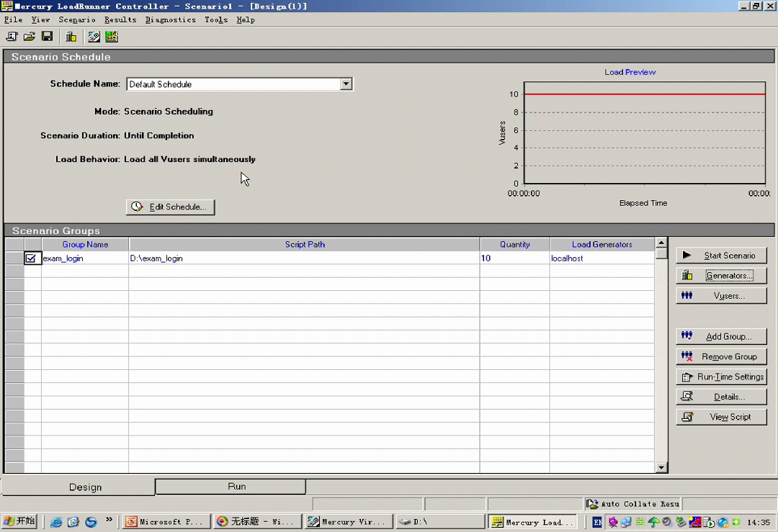Click the localhost load generator cell

tap(602, 258)
